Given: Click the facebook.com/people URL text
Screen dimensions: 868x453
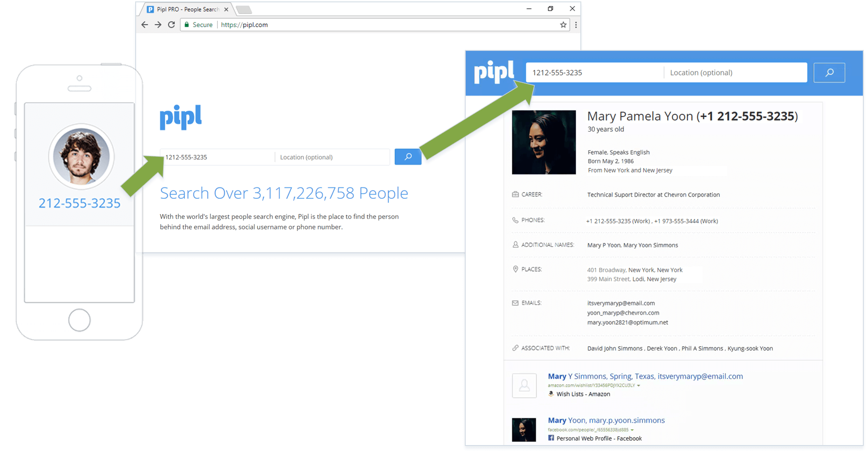Looking at the screenshot, I should coord(588,430).
